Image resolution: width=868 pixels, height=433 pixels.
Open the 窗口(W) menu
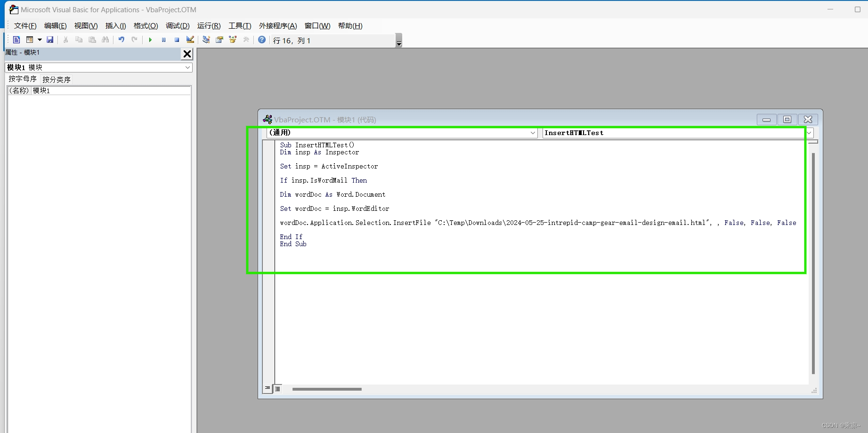click(317, 26)
